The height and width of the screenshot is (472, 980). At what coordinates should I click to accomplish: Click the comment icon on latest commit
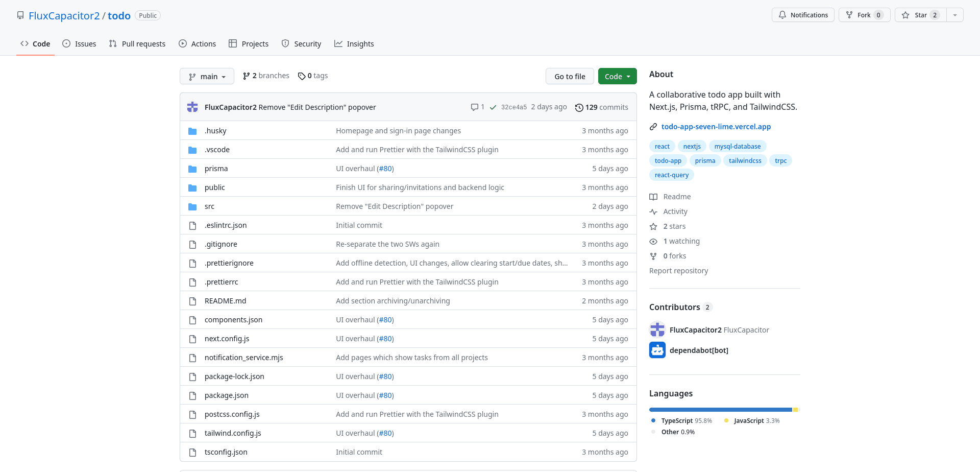(x=474, y=107)
